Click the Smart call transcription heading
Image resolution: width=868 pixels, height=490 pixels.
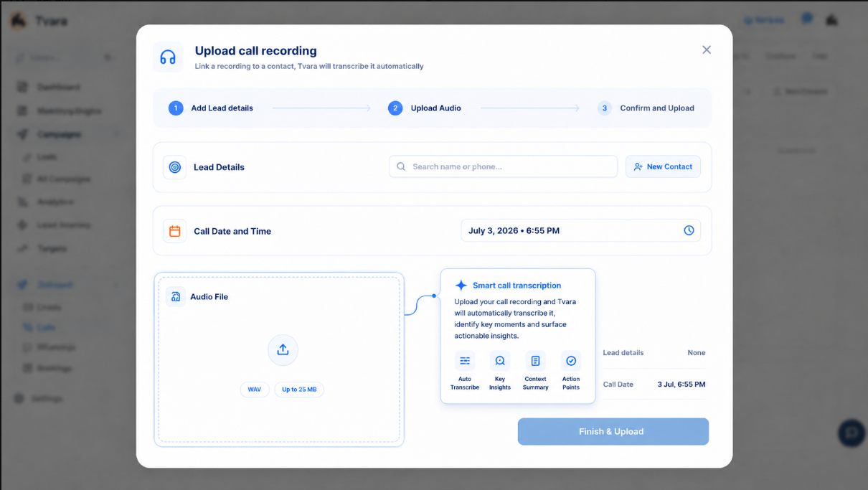click(x=516, y=285)
